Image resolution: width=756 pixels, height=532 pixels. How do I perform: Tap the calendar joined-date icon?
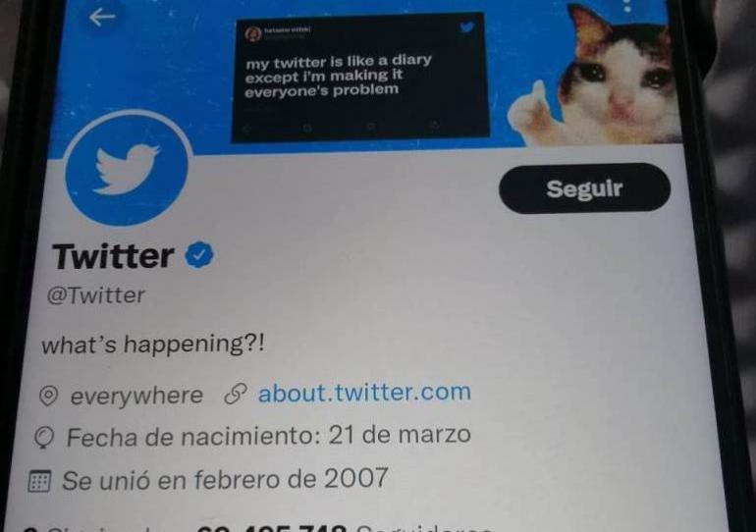[39, 481]
